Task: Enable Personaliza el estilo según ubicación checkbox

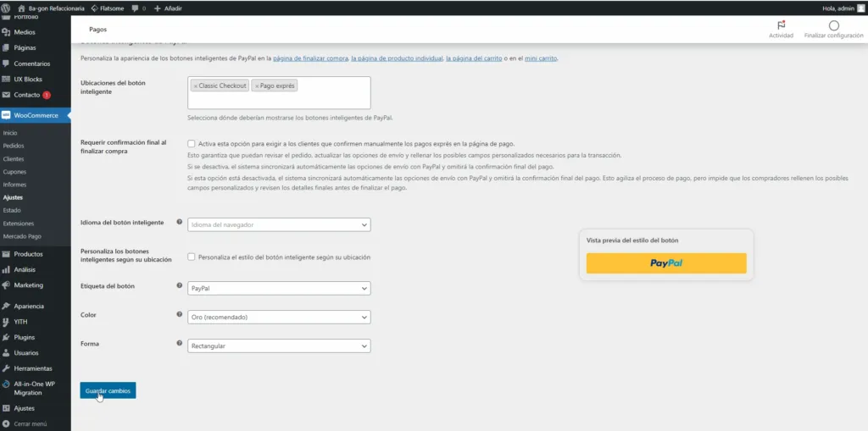Action: click(x=192, y=257)
